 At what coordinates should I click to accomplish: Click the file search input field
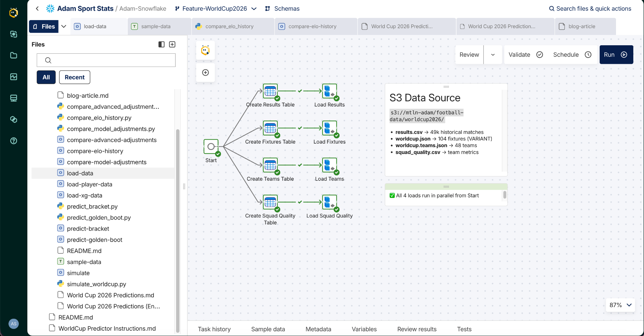(106, 60)
